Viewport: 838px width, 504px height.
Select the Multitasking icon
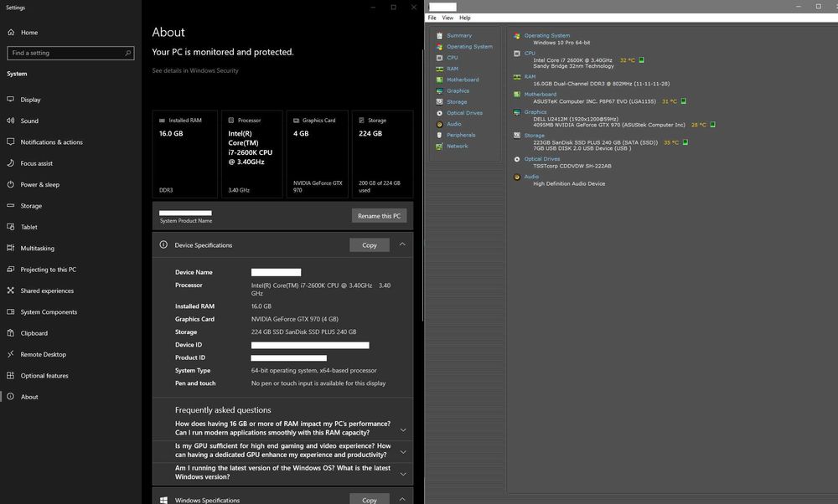[11, 248]
